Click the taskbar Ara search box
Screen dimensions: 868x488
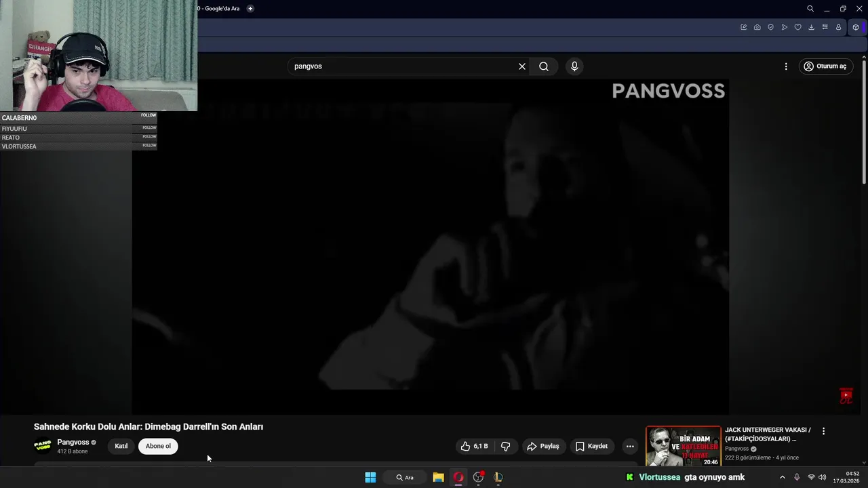pyautogui.click(x=405, y=477)
